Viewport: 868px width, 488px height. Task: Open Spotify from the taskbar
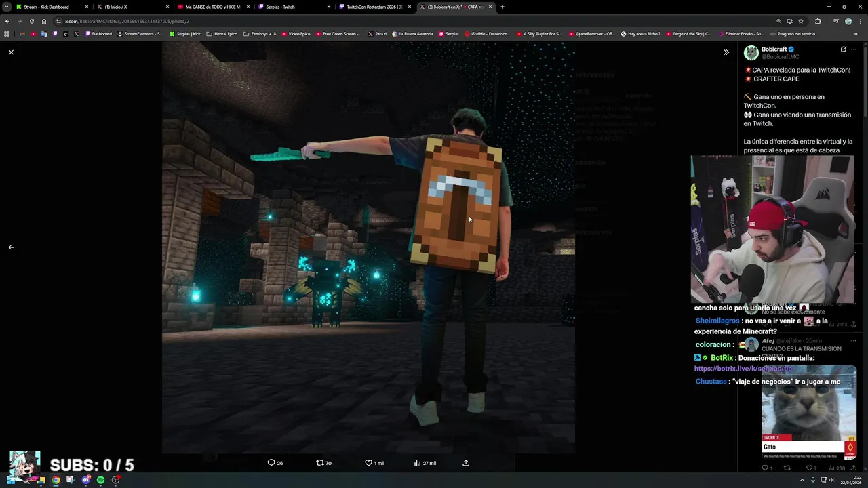tap(100, 480)
